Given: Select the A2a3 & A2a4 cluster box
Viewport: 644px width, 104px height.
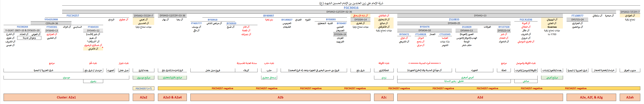Looking at the screenshot, I should (172, 97).
